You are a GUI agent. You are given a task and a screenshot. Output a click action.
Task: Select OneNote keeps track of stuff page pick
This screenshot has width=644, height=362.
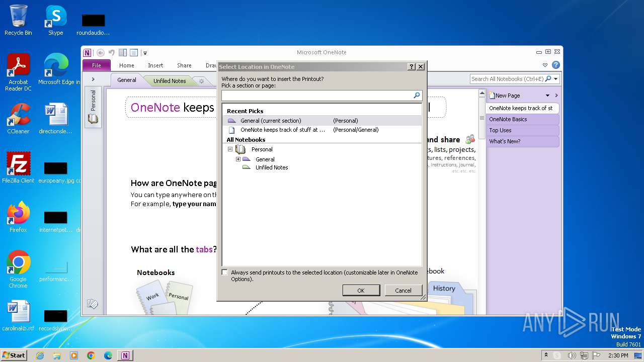322,130
